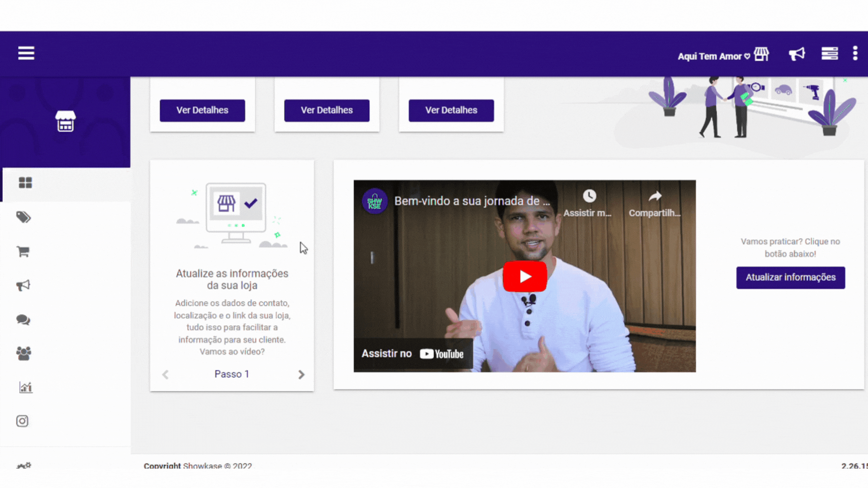Image resolution: width=868 pixels, height=488 pixels.
Task: Click the first Ver Detalhes button
Action: (202, 110)
